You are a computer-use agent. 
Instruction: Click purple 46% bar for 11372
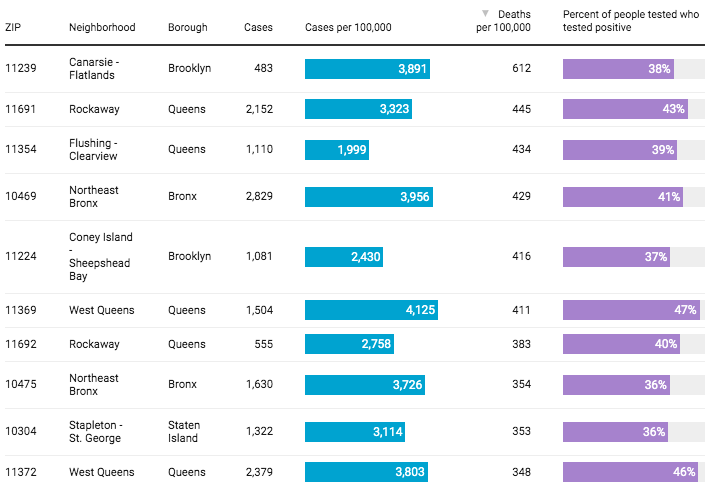(630, 472)
